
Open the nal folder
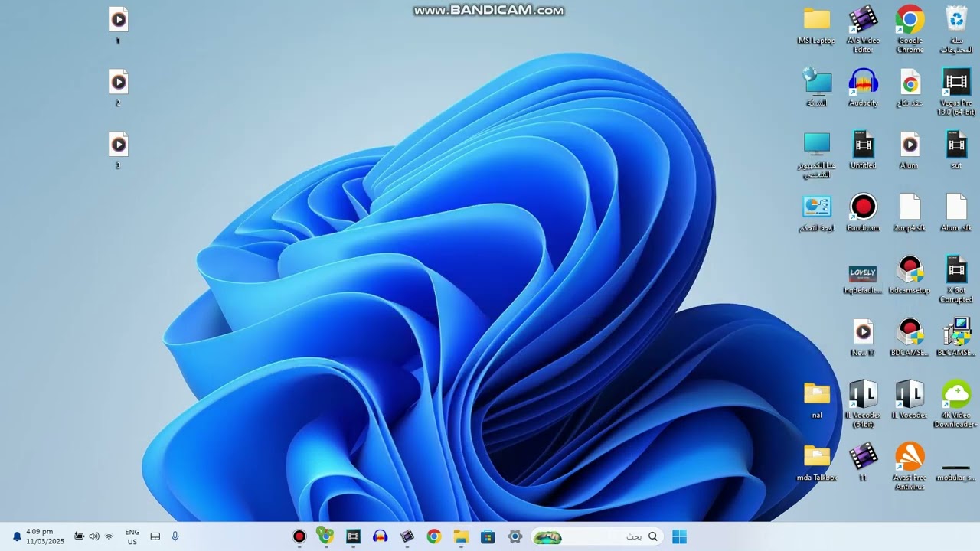click(x=816, y=400)
